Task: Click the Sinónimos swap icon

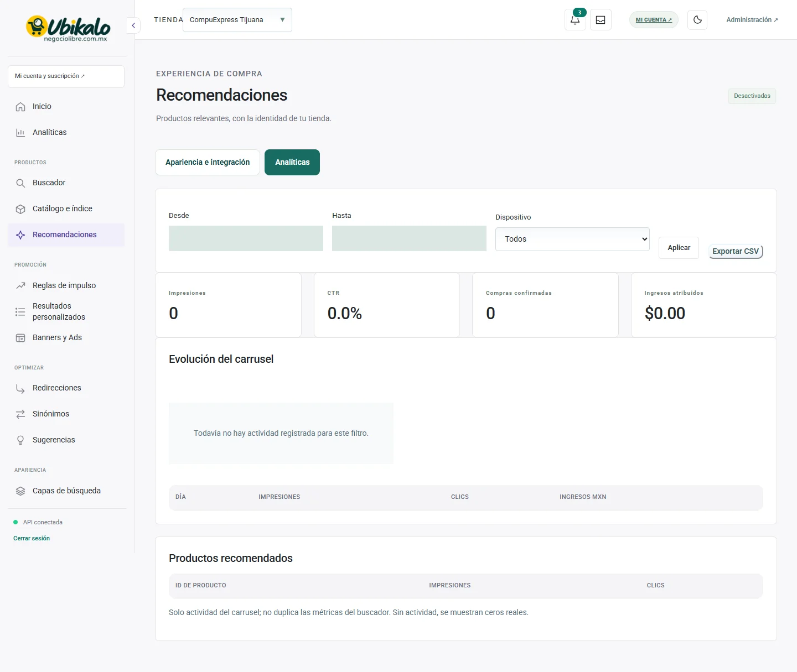Action: [20, 414]
